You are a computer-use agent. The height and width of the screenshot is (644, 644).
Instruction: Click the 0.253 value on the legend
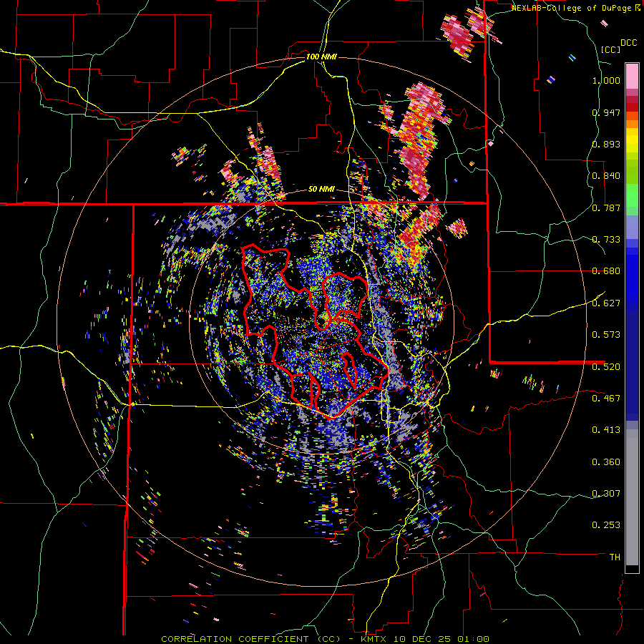tap(606, 525)
